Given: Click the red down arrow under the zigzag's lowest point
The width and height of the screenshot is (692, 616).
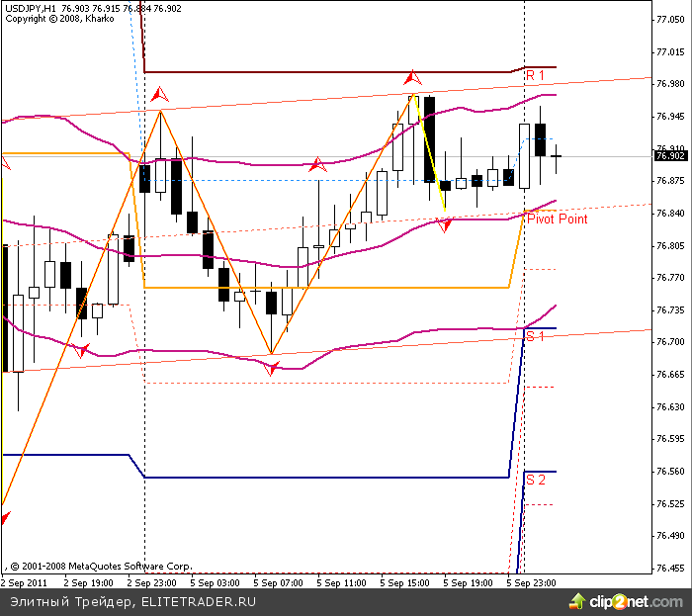Looking at the screenshot, I should [x=272, y=369].
